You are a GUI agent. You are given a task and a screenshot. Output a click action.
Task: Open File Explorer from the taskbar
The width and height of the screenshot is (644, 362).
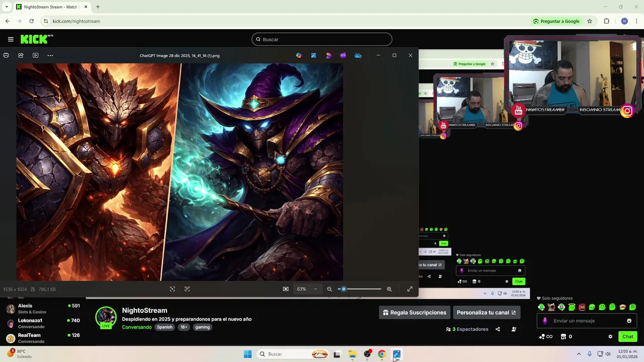click(352, 354)
